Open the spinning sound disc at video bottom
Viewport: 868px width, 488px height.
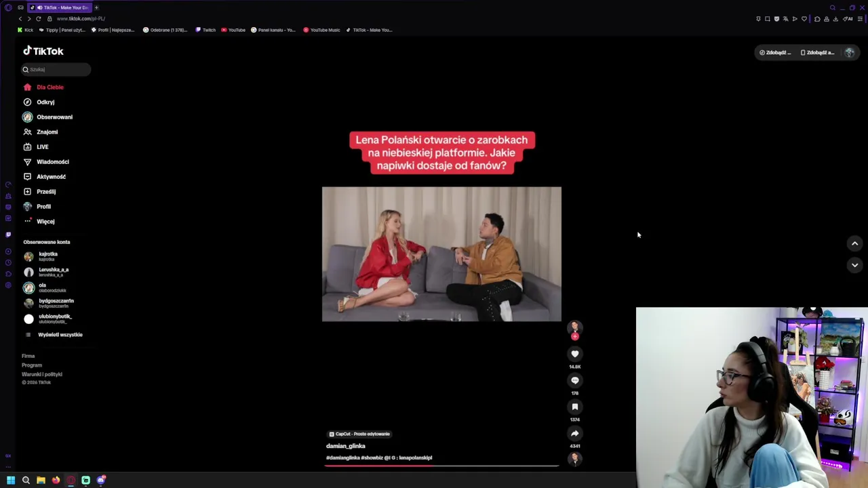[574, 459]
